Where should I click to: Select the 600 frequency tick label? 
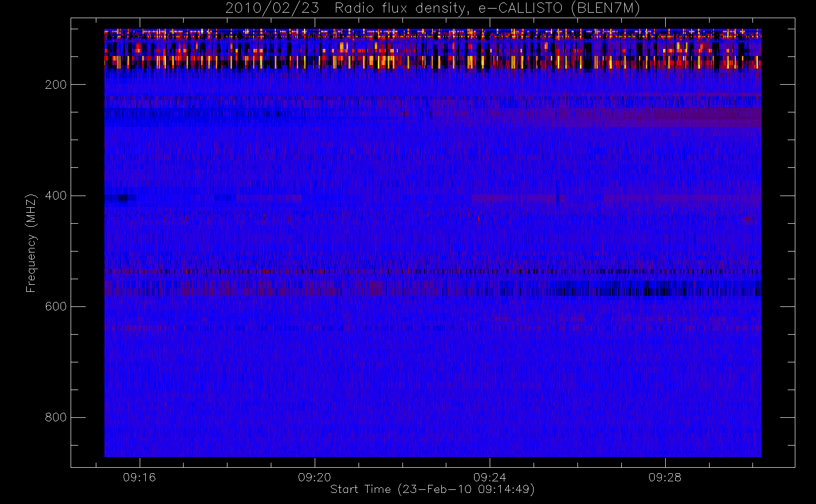(56, 306)
